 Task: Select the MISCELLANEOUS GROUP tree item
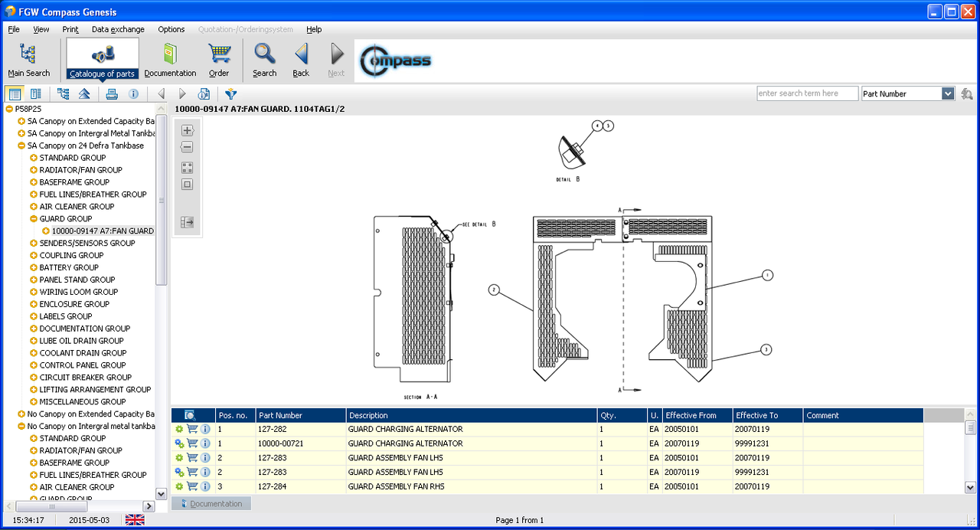(83, 401)
